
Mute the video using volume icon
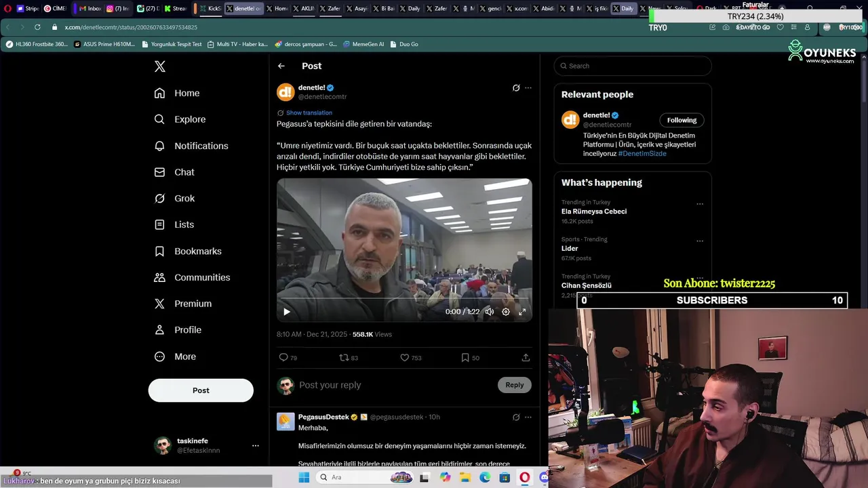489,312
